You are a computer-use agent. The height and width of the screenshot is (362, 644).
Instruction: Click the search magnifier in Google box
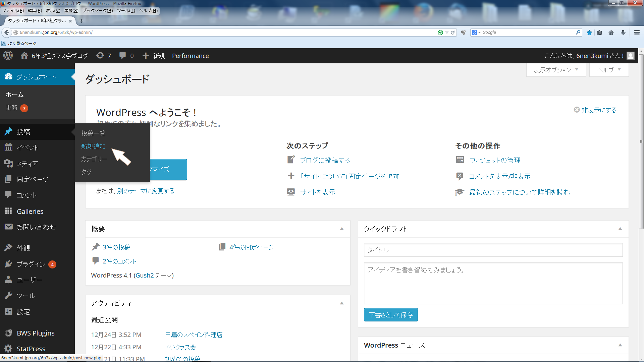578,33
